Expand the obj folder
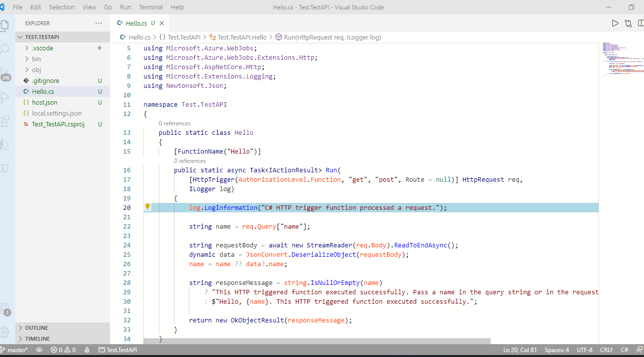 coord(63,70)
